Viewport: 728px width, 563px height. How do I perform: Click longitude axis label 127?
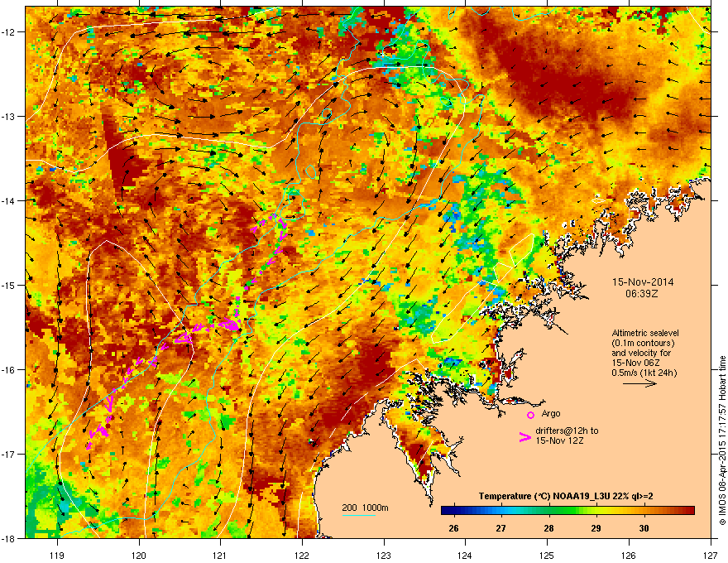711,555
